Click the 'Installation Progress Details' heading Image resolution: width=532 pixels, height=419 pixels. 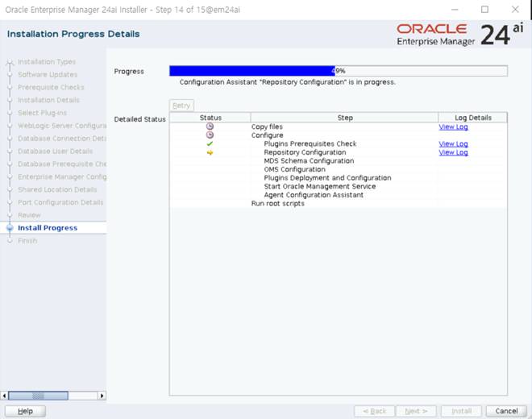click(x=73, y=34)
